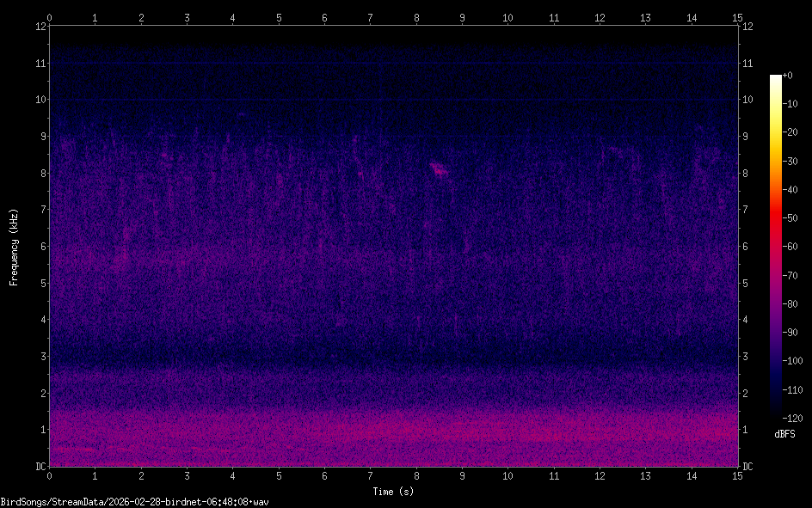
Task: Click the 6 kHz label on left frequency axis
Action: click(x=40, y=247)
